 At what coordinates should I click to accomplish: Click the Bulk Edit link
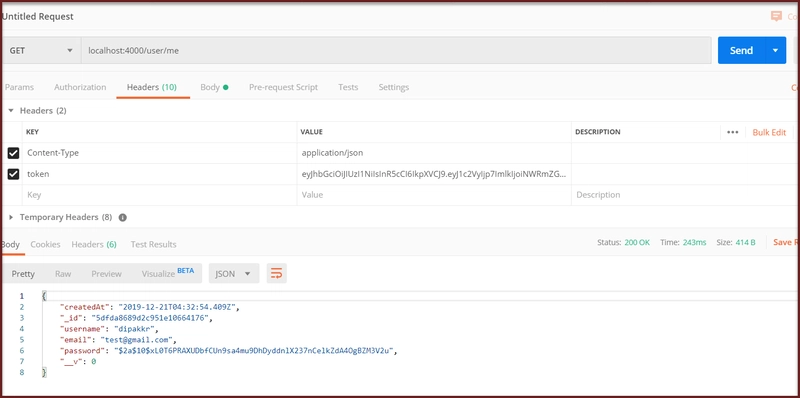point(769,132)
